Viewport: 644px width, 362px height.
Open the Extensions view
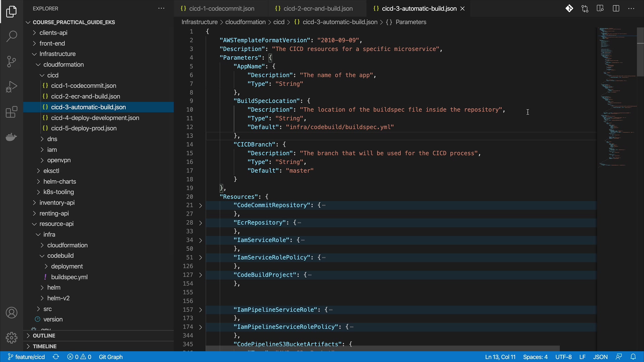(11, 112)
